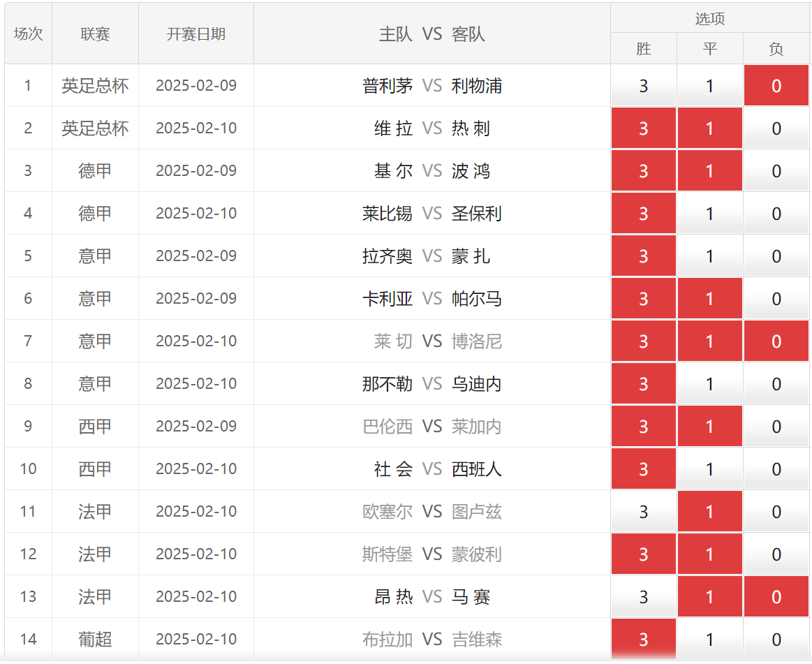Click team name 热刺
Viewport: 812px width, 664px height.
(471, 128)
